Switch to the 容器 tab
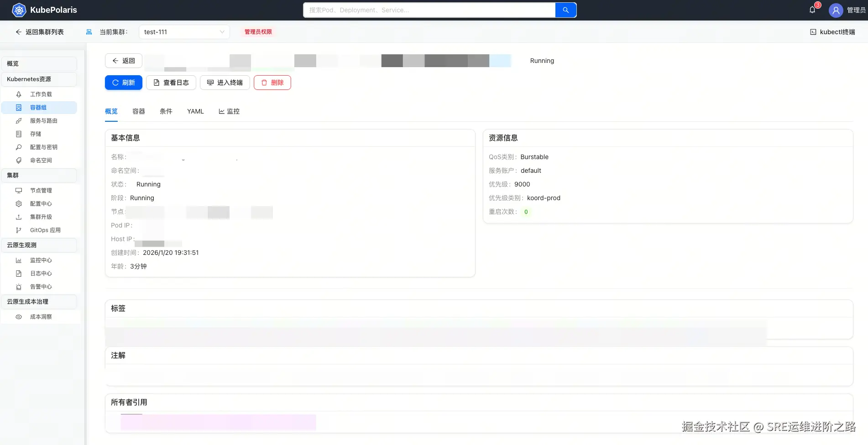Viewport: 868px width, 445px height. (139, 111)
